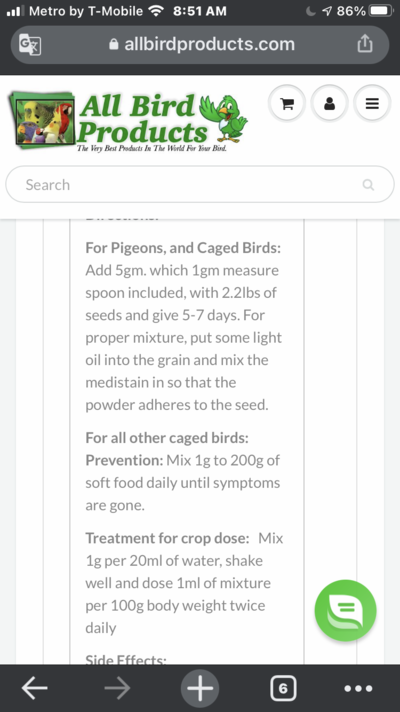Open the green chat widget bubble
This screenshot has height=712, width=400.
pos(346,610)
